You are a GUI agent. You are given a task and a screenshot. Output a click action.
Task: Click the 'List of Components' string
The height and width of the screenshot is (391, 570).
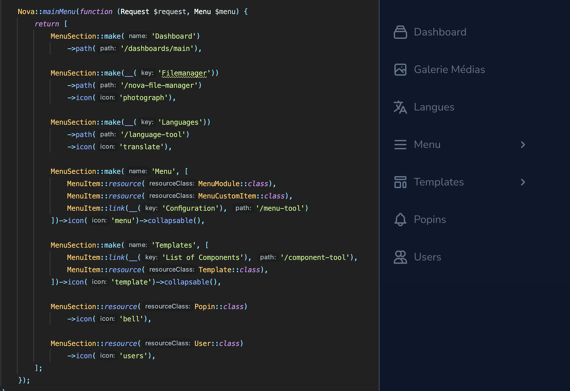pyautogui.click(x=203, y=257)
